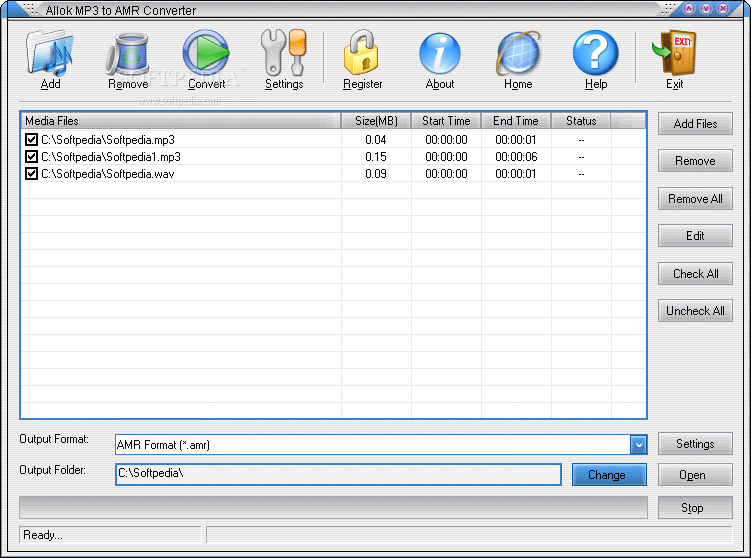751x558 pixels.
Task: Click the Remove button in right panel
Action: pos(695,161)
